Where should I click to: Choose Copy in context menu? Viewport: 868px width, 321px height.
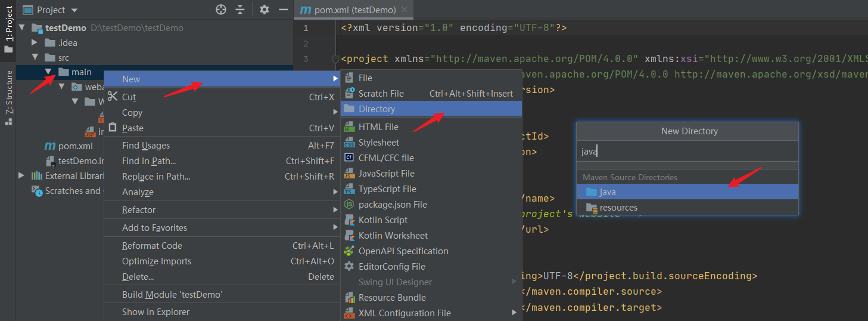coord(222,113)
